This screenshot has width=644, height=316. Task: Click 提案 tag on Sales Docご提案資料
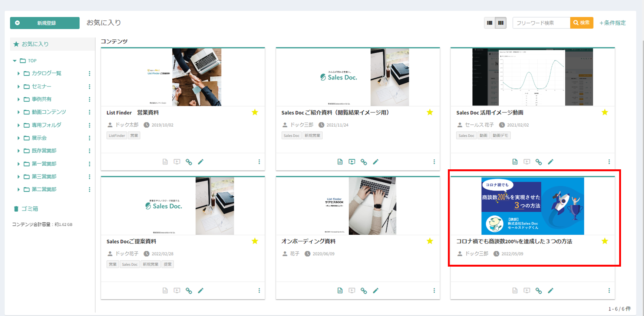click(168, 264)
